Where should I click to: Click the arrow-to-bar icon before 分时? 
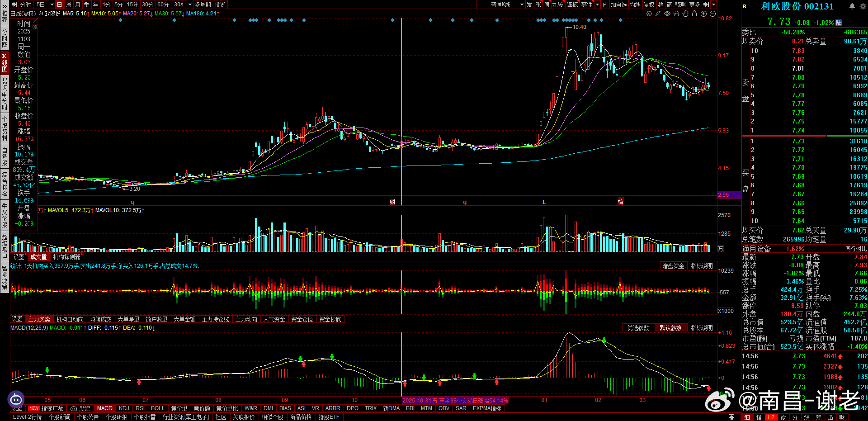coord(14,5)
